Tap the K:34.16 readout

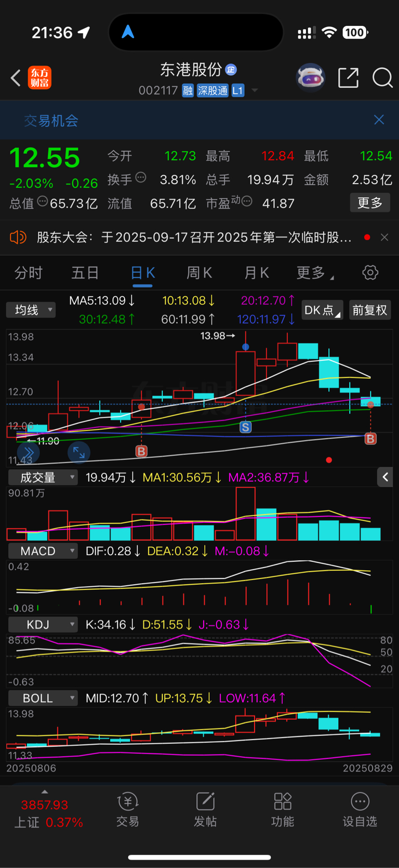click(x=111, y=624)
